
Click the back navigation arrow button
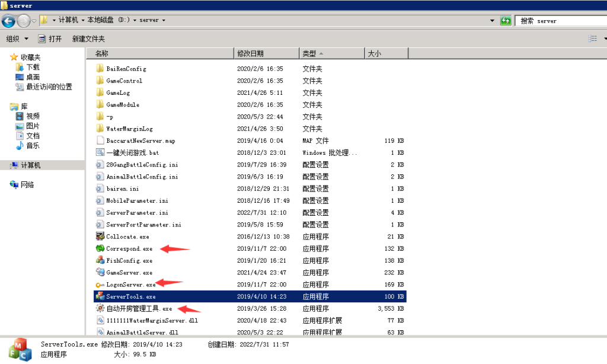(8, 21)
